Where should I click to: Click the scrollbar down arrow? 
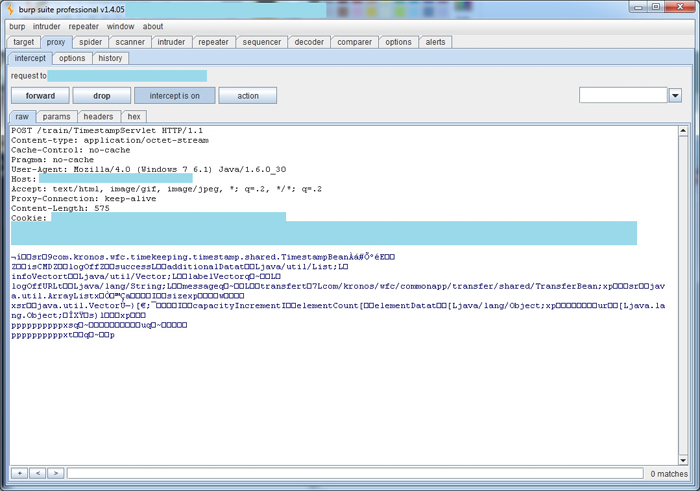click(683, 460)
